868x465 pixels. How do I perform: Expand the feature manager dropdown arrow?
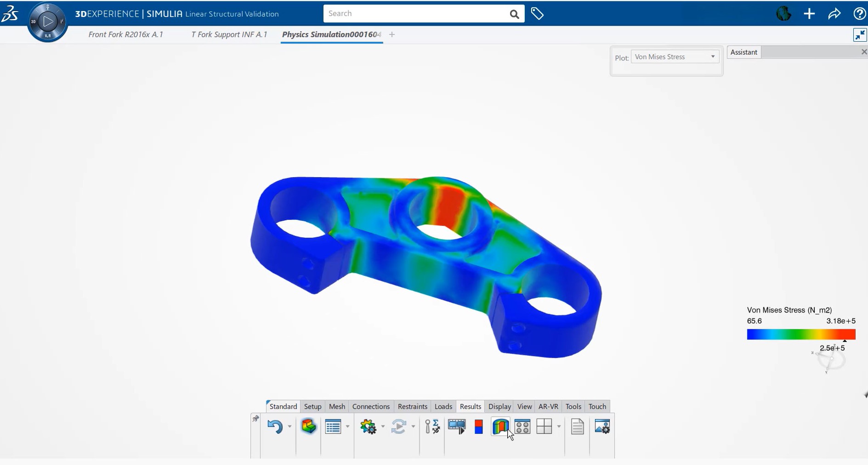click(x=347, y=426)
